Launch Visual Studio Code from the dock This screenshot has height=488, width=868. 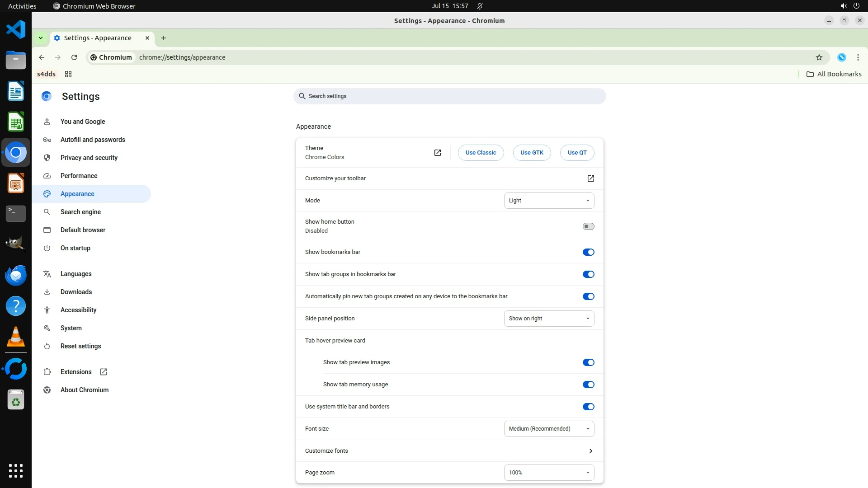16,30
